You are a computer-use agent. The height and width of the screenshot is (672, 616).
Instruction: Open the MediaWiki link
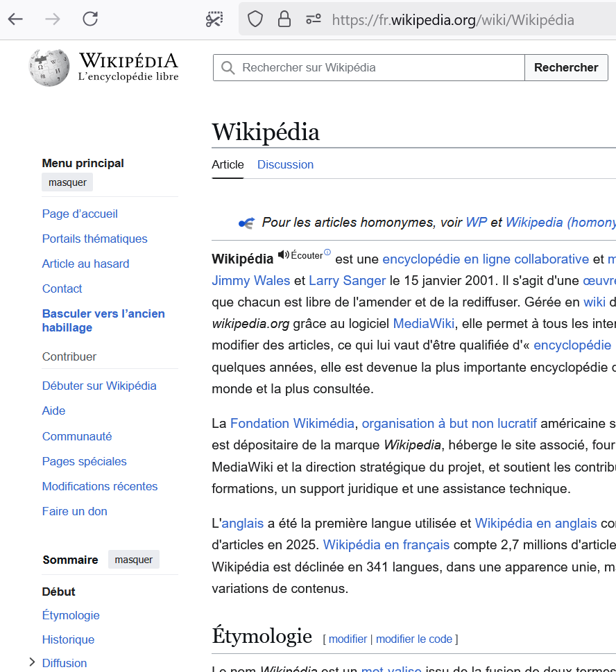click(424, 324)
